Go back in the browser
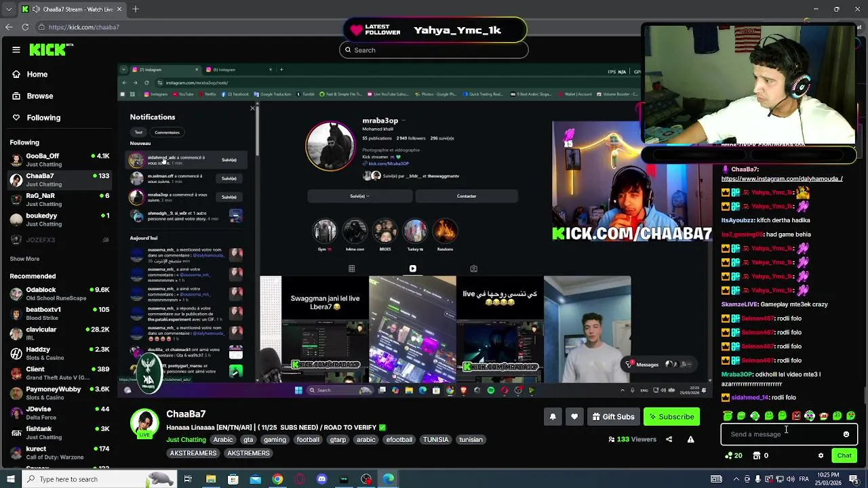 [x=8, y=27]
